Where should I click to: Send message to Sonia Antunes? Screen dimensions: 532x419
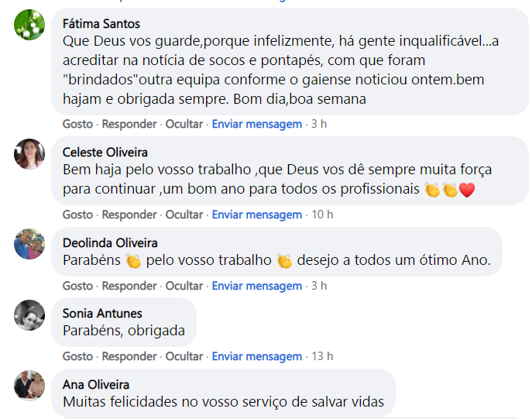click(x=257, y=356)
